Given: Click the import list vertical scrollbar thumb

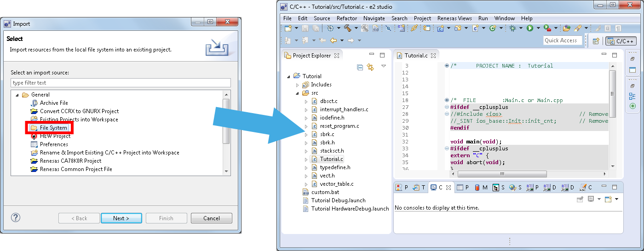Looking at the screenshot, I should [x=225, y=121].
